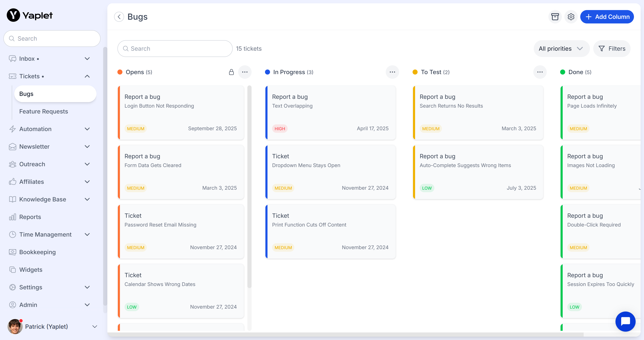Viewport: 644px width, 340px height.
Task: Select the Bugs board item
Action: coord(55,94)
